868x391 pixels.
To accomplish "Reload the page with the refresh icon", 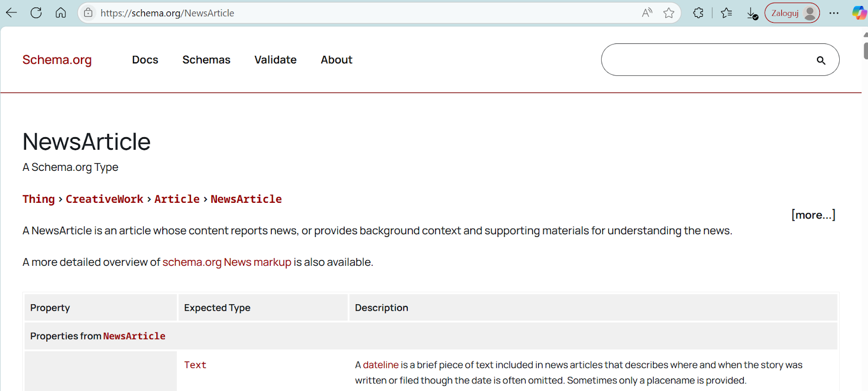I will (36, 12).
